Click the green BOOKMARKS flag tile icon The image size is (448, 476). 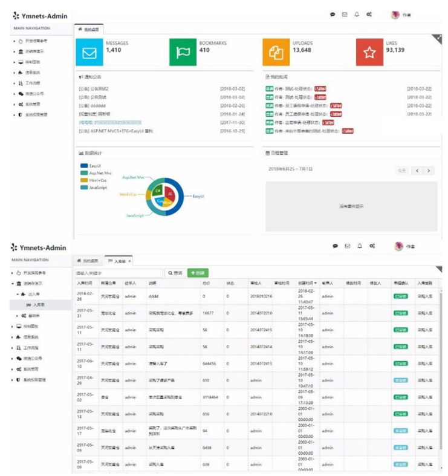point(183,53)
